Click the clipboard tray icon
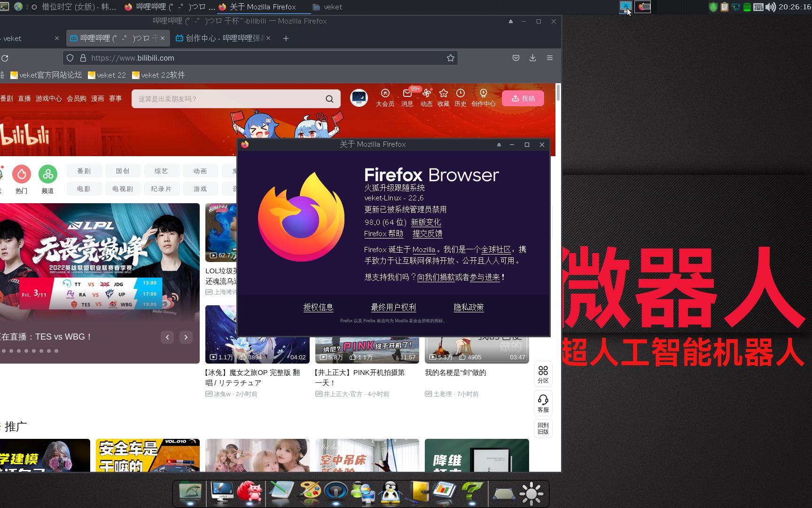The width and height of the screenshot is (812, 508). point(725,7)
